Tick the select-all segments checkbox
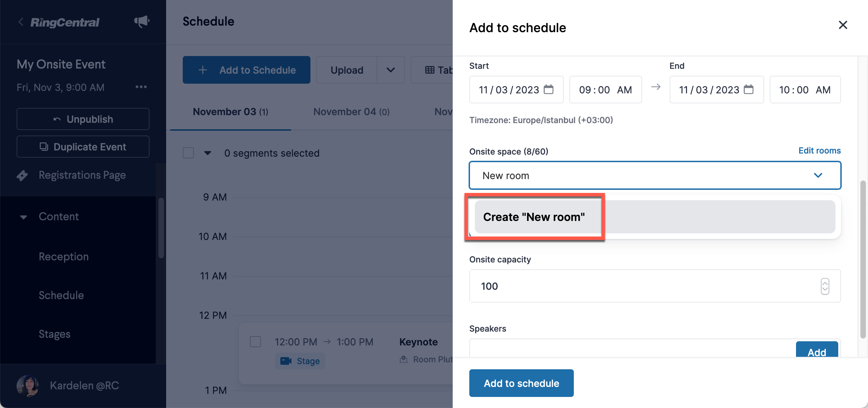 188,153
